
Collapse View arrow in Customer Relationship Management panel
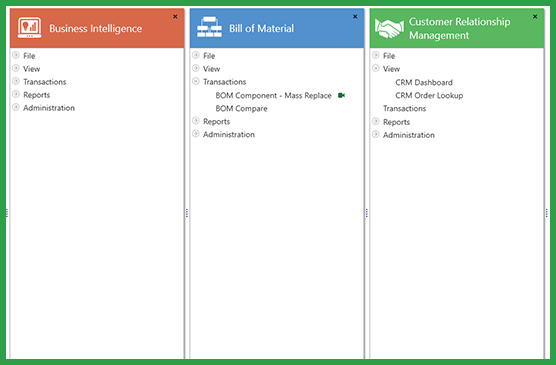click(x=376, y=68)
